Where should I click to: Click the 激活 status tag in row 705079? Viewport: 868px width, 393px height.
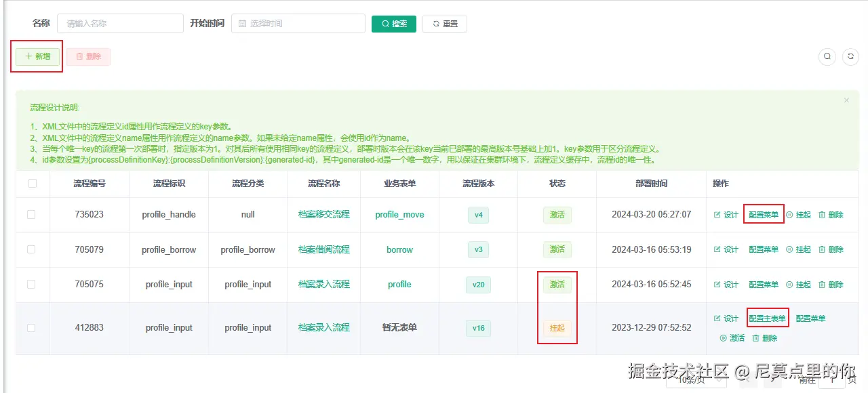[557, 250]
